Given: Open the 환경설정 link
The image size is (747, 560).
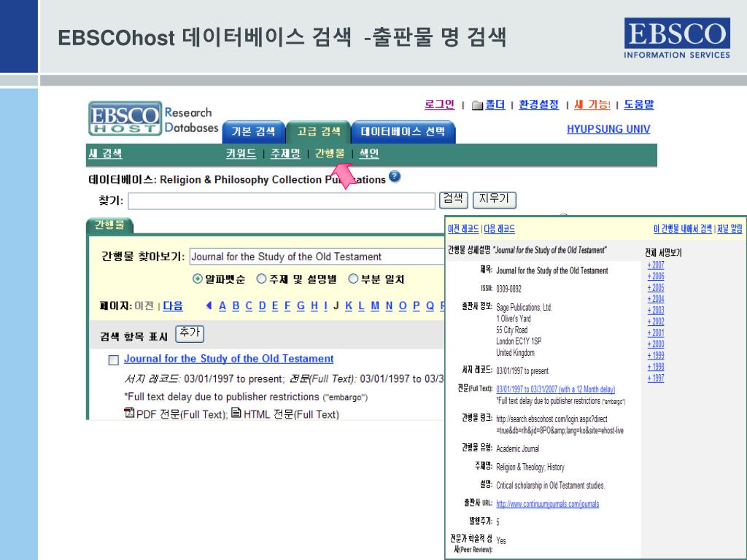Looking at the screenshot, I should point(539,104).
